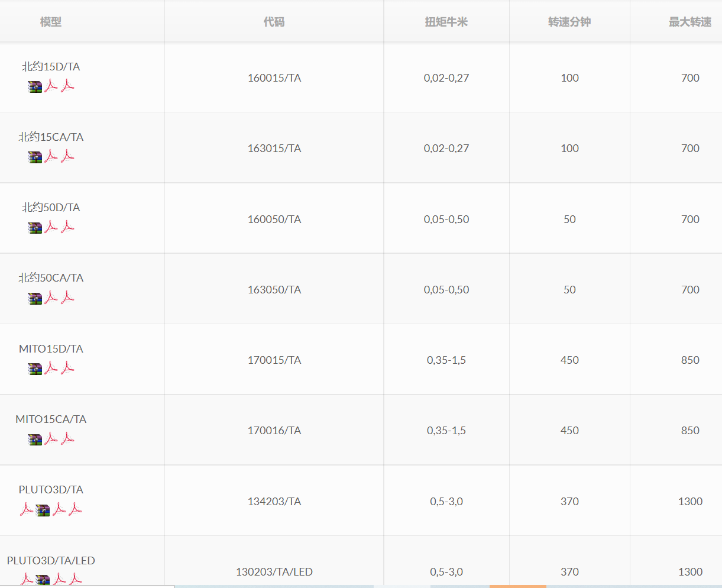Select the model name 北约15CA/TA

pos(51,137)
